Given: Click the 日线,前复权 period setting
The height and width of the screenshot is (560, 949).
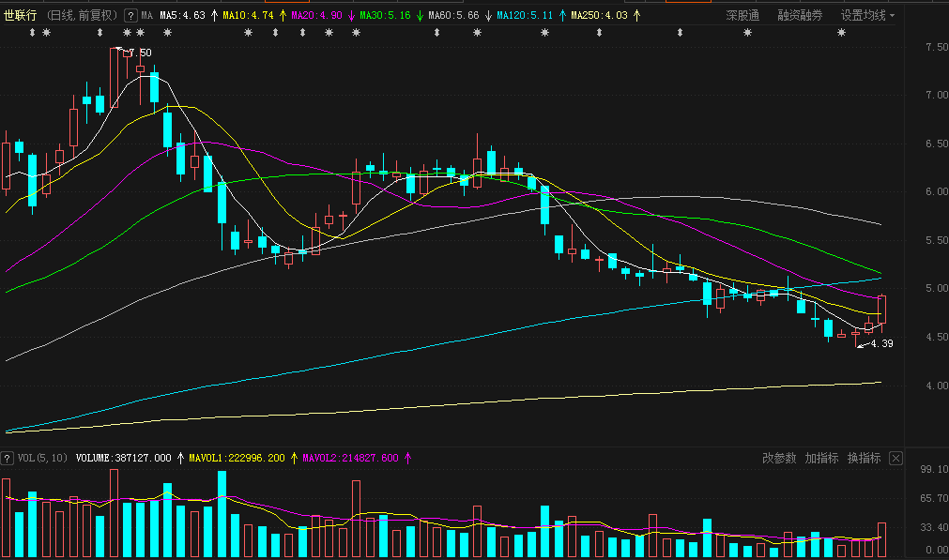Looking at the screenshot, I should pyautogui.click(x=83, y=16).
